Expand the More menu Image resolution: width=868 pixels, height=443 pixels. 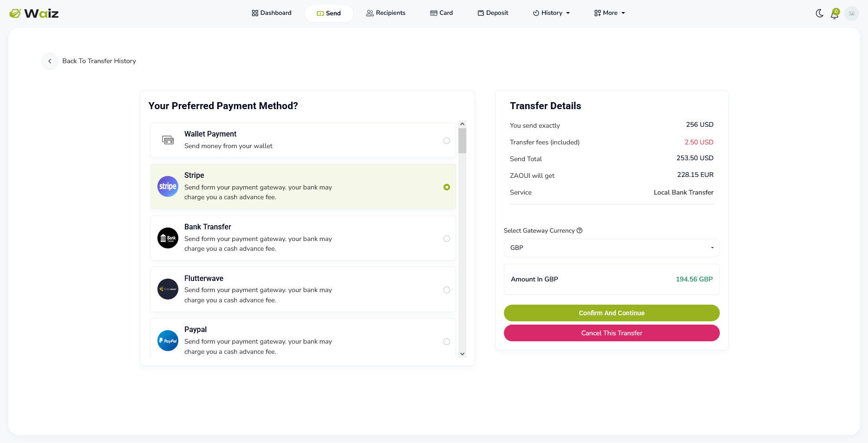coord(610,13)
